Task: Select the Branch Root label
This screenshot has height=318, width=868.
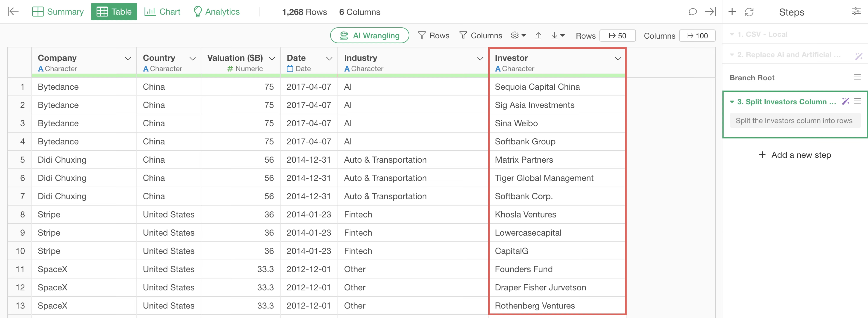Action: click(752, 78)
